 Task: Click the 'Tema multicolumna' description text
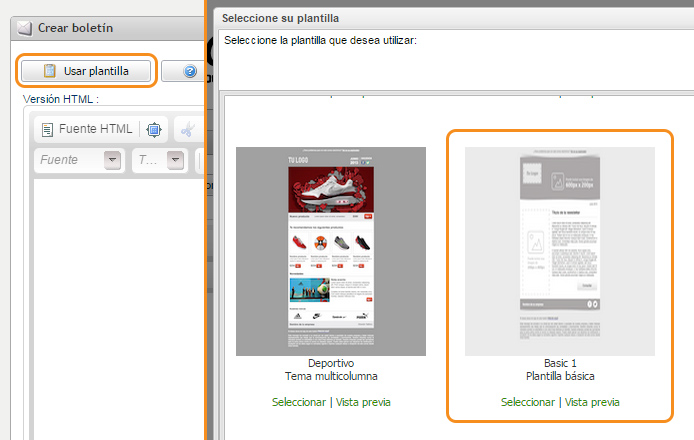[x=331, y=376]
